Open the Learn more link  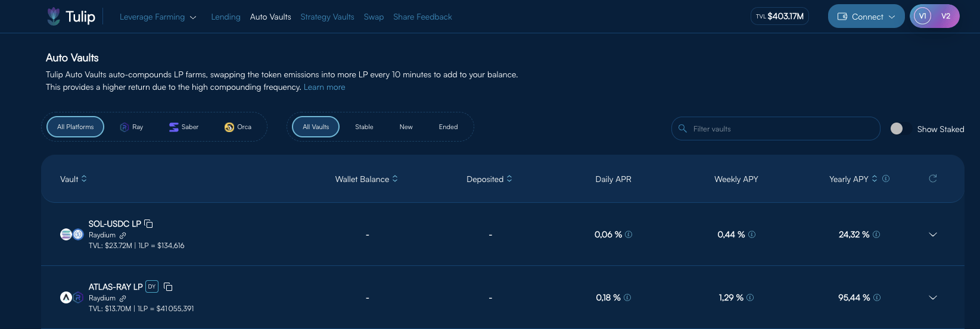[324, 87]
